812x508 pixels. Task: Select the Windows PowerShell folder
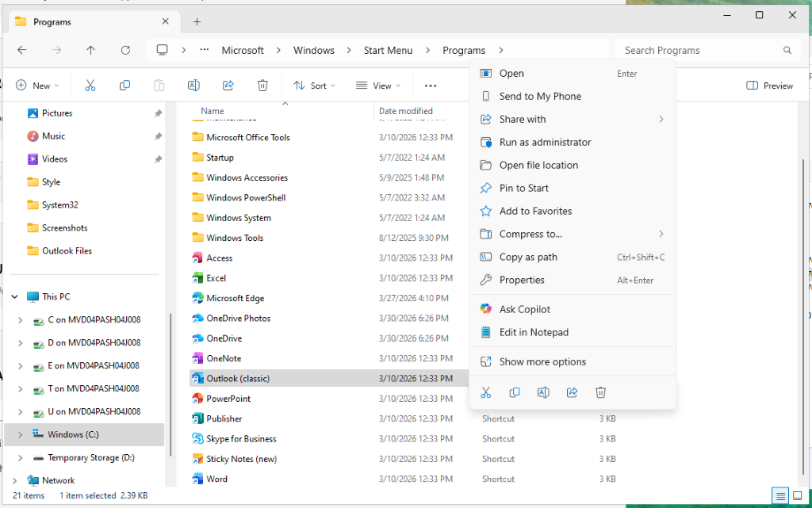pos(246,197)
